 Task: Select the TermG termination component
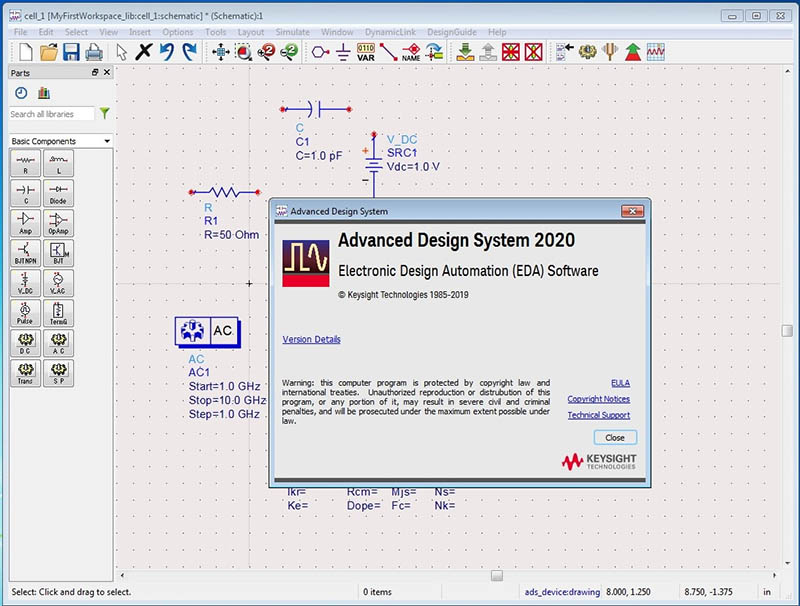tap(58, 313)
